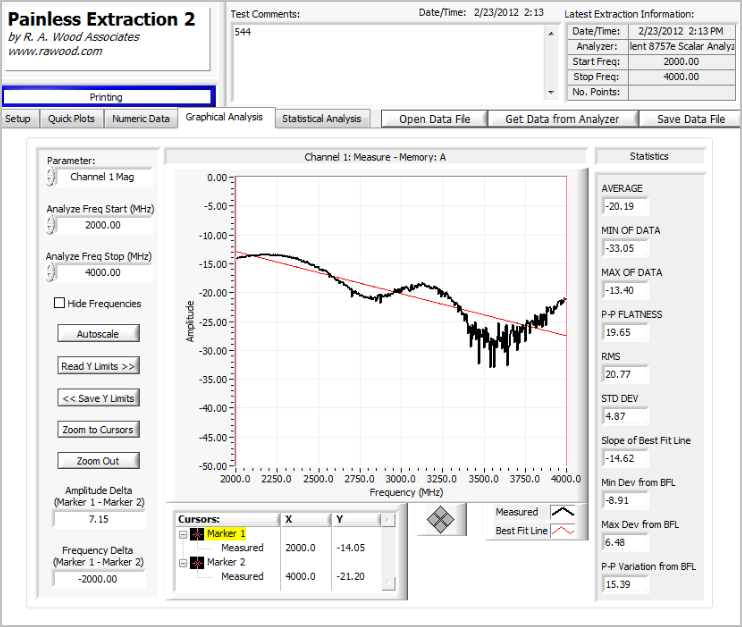Click Min Dev from BFL value -8.91
742x627 pixels.
click(625, 500)
